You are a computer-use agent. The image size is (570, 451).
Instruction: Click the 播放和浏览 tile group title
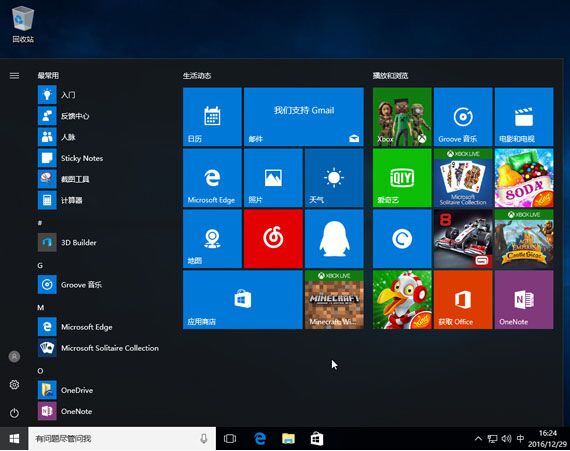[390, 76]
